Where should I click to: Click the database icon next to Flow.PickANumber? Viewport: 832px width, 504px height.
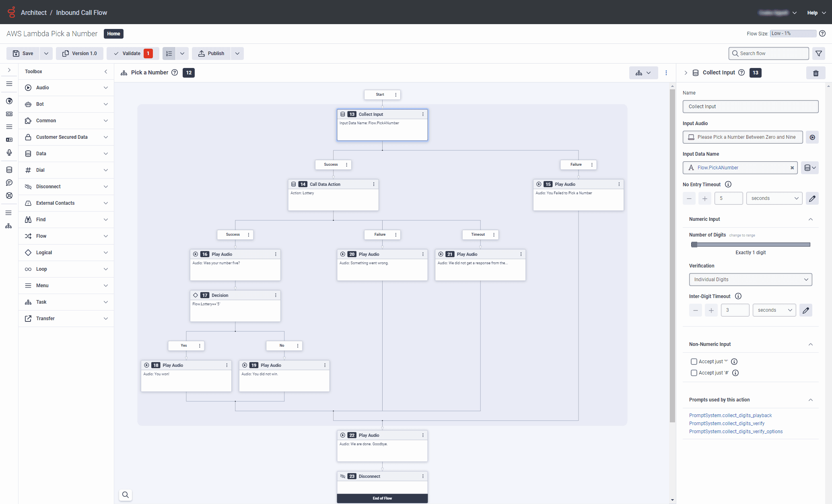click(810, 168)
